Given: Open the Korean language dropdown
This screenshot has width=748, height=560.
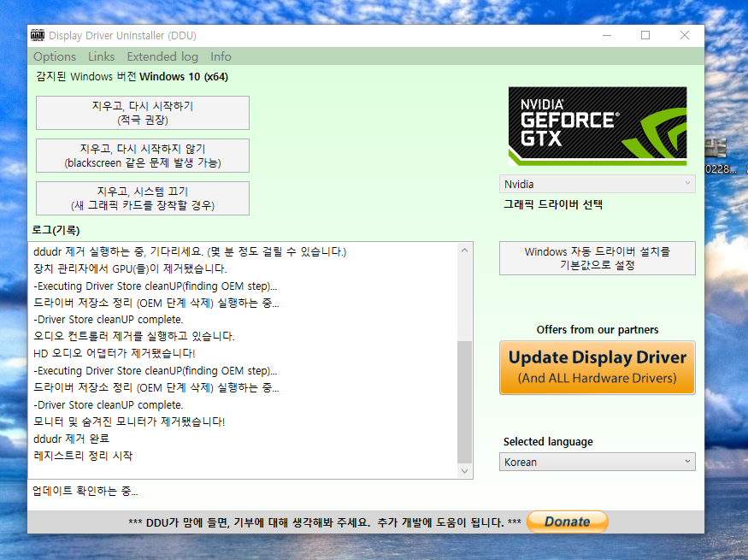Looking at the screenshot, I should [598, 462].
